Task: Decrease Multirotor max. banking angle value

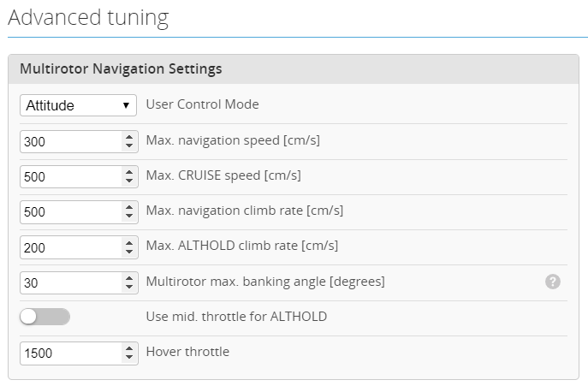Action: [x=129, y=287]
